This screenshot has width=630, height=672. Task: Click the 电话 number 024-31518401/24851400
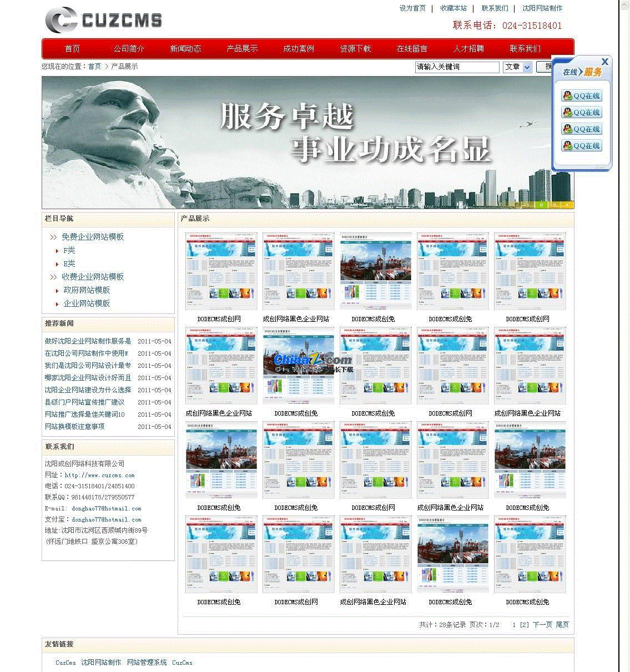coord(100,486)
